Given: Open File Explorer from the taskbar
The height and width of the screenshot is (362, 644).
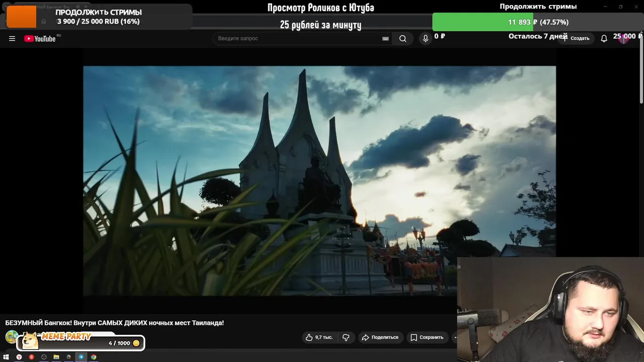Looking at the screenshot, I should (56, 357).
